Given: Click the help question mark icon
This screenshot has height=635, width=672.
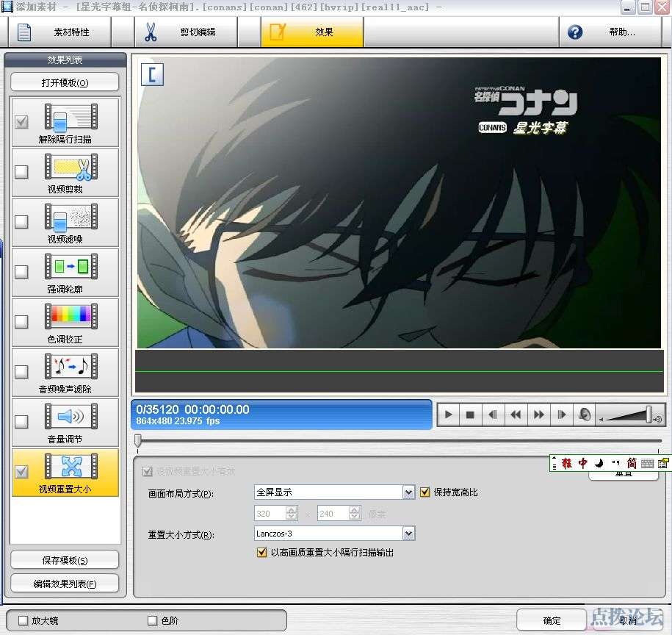Looking at the screenshot, I should 575,32.
